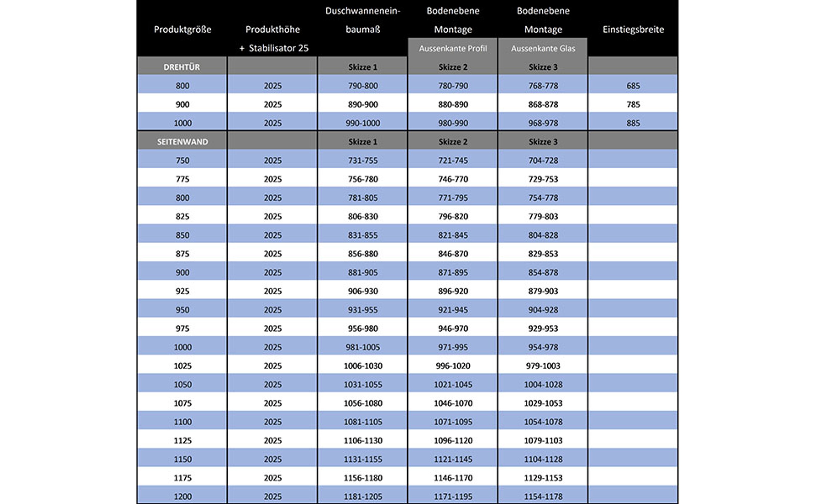This screenshot has width=815, height=504.
Task: Select the DREHTÜR section header cell
Action: (182, 67)
